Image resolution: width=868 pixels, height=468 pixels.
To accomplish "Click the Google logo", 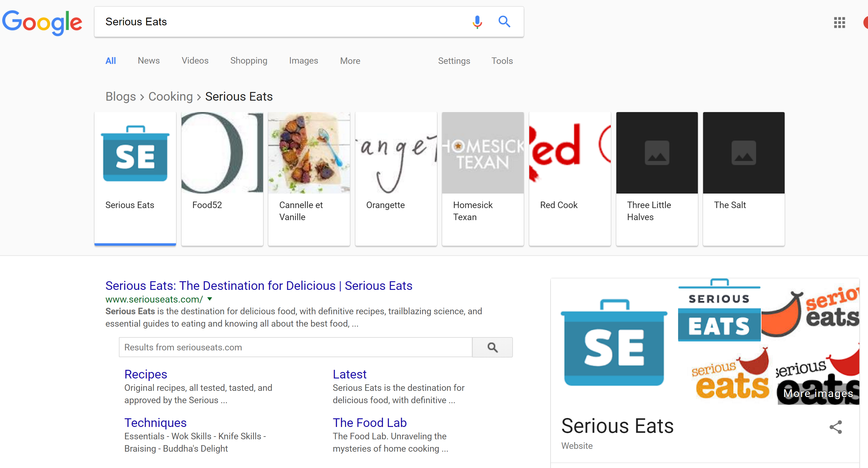I will pos(42,22).
